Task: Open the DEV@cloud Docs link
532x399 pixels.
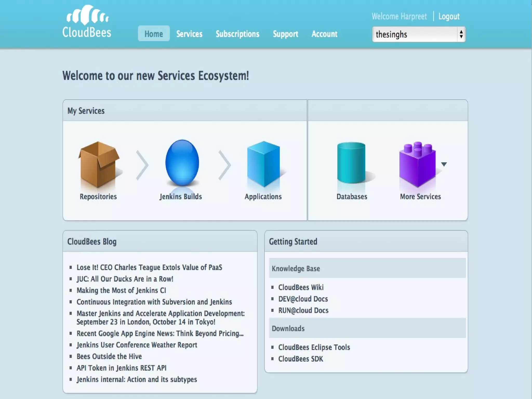Action: pos(303,299)
